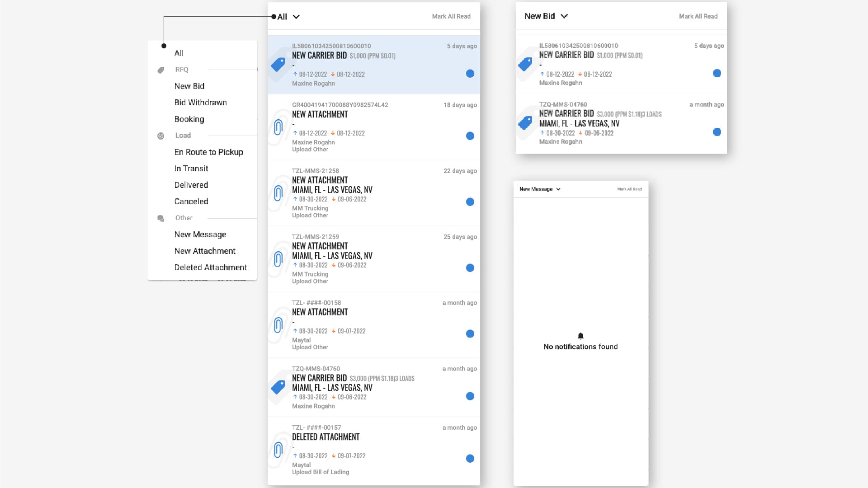Open TZQ-MMS-04760 in New Bid panel
868x488 pixels.
[621, 123]
